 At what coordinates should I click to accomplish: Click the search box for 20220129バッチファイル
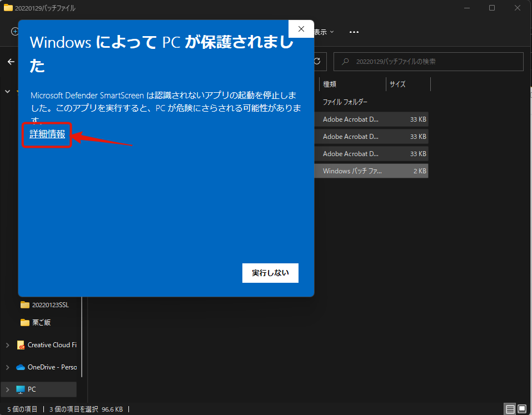click(428, 62)
